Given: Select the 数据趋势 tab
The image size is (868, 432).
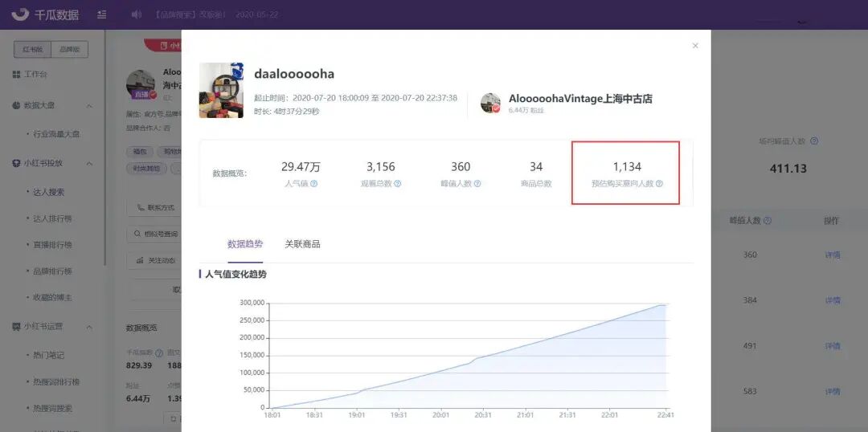Looking at the screenshot, I should pyautogui.click(x=245, y=244).
